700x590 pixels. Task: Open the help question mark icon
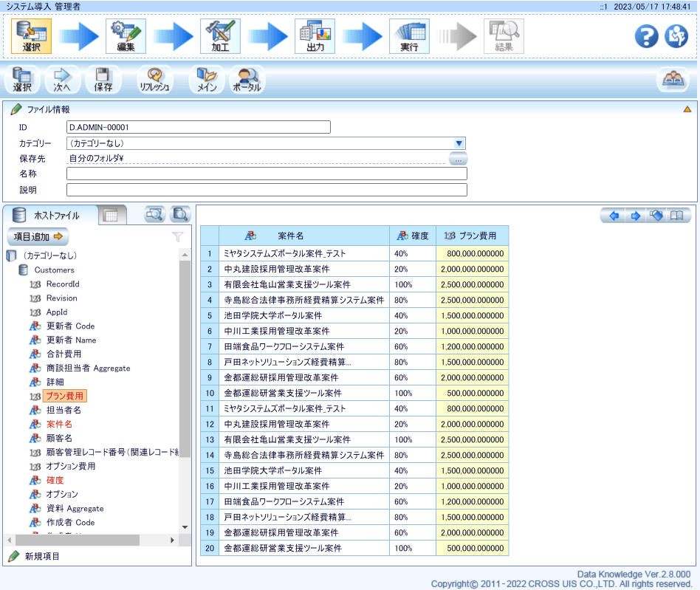click(x=646, y=37)
